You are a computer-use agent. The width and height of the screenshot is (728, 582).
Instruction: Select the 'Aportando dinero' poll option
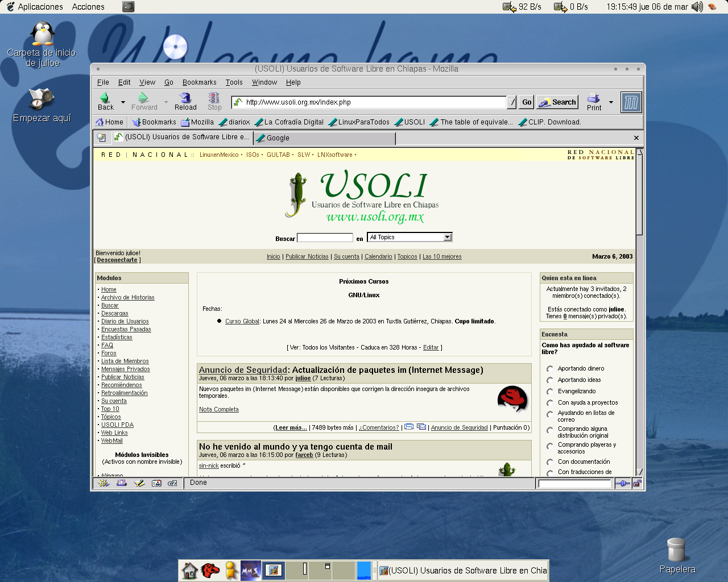coord(550,369)
